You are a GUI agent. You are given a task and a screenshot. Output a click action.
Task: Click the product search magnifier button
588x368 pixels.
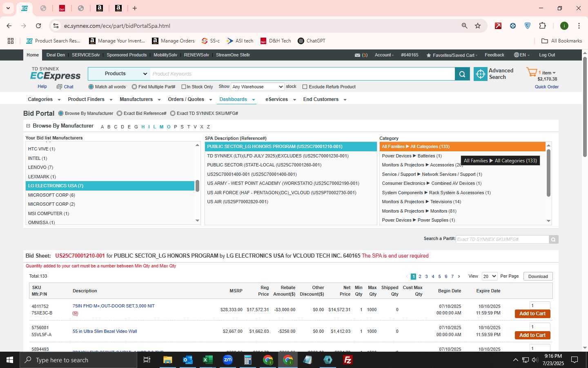462,74
